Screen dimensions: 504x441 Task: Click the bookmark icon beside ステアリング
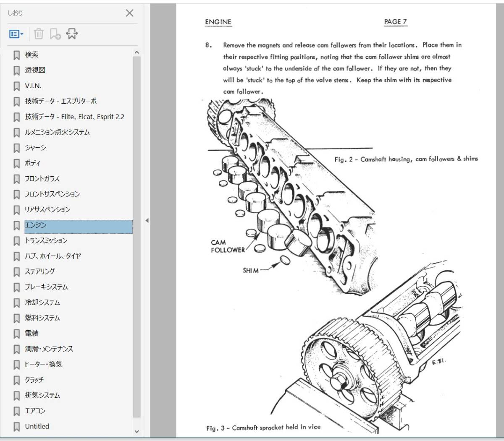point(16,272)
